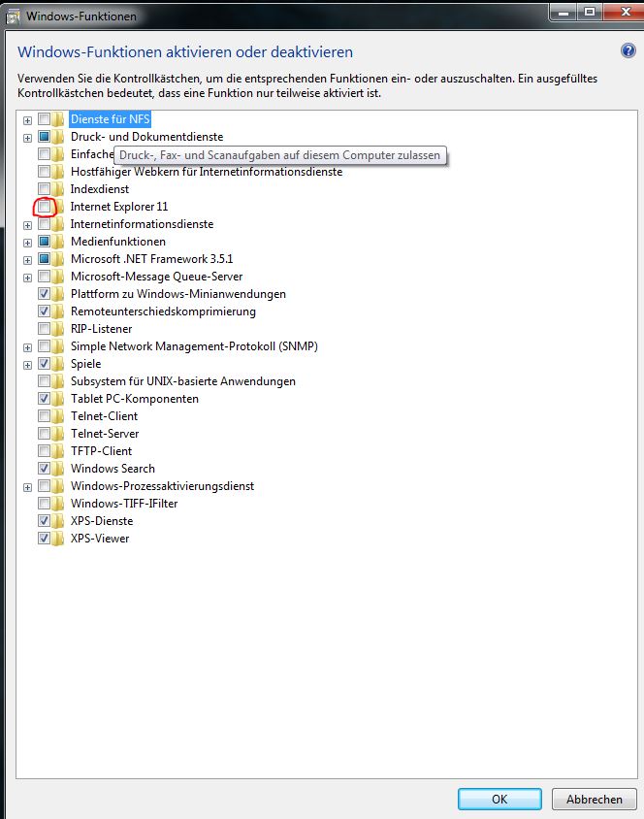Enable the Telnet-Client checkbox

tap(45, 416)
